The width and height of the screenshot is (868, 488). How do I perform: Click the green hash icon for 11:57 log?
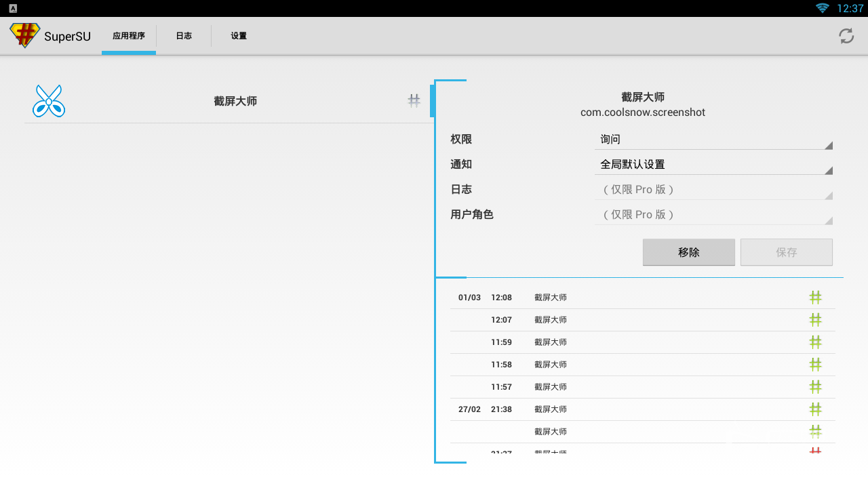point(815,386)
